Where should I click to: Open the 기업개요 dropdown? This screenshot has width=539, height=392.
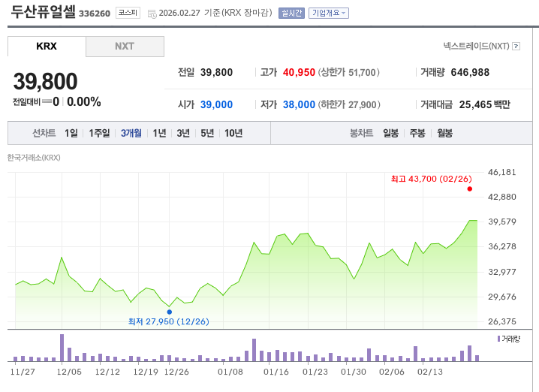pyautogui.click(x=329, y=13)
